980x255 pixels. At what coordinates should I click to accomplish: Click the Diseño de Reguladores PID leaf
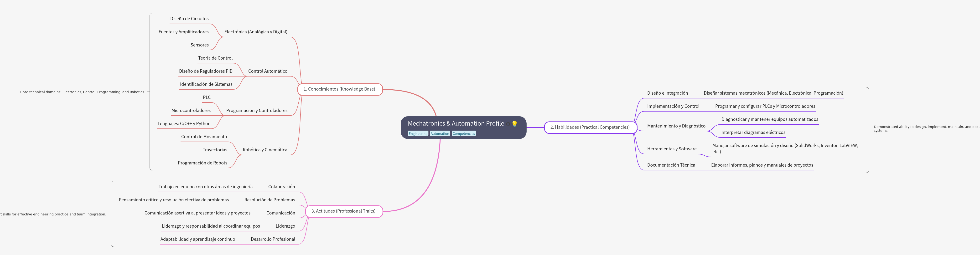click(x=205, y=71)
